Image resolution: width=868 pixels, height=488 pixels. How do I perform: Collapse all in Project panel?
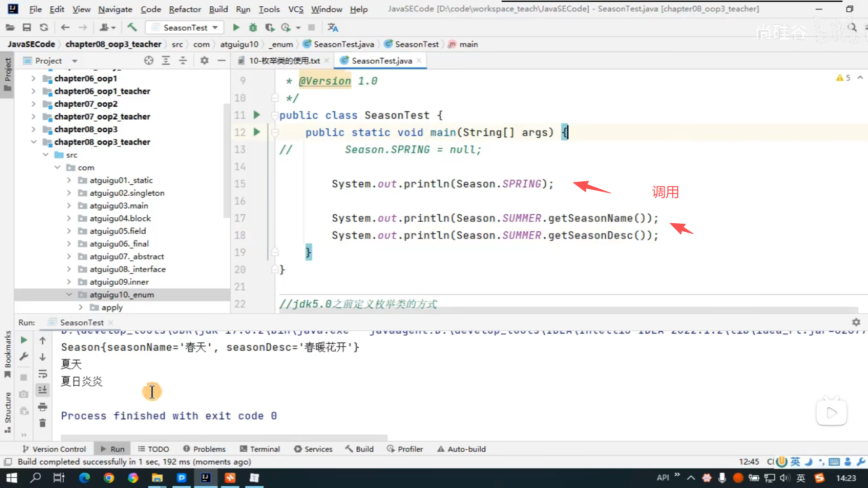183,61
